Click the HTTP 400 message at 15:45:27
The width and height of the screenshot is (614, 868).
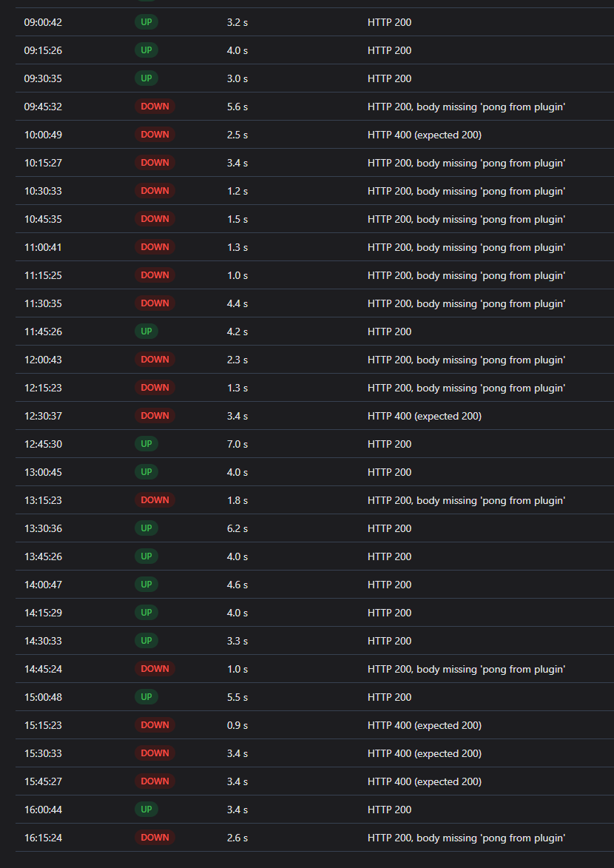[424, 781]
